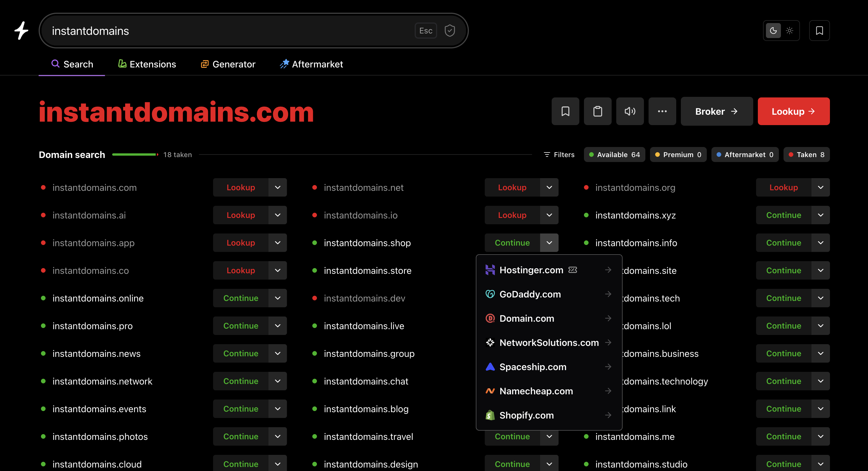The height and width of the screenshot is (471, 868).
Task: Click the Domain.com logo icon
Action: coord(490,319)
